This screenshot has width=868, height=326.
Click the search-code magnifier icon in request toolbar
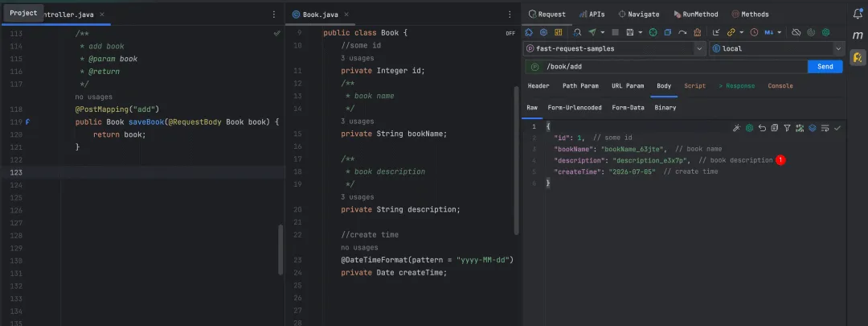coord(577,32)
